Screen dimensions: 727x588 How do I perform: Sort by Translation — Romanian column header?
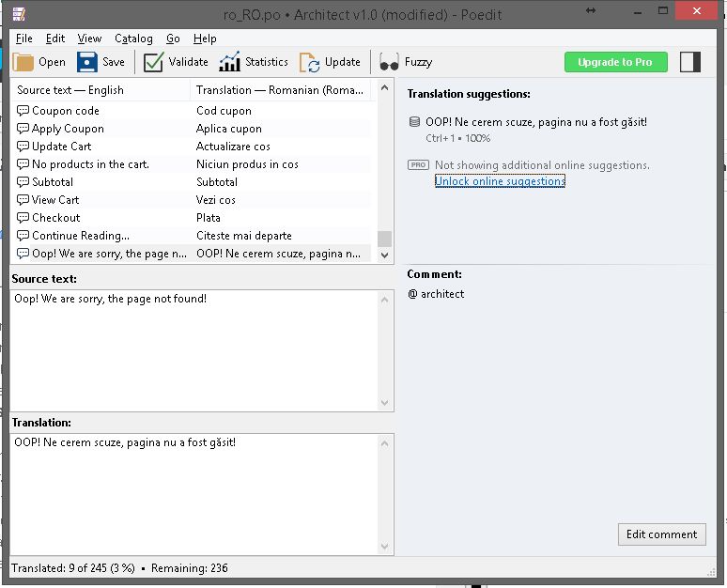point(281,90)
